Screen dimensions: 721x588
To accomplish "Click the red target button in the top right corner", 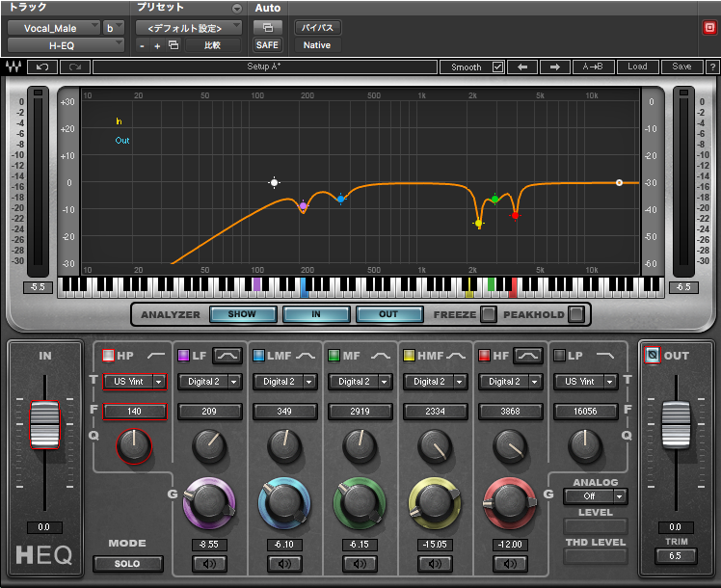I will click(709, 28).
